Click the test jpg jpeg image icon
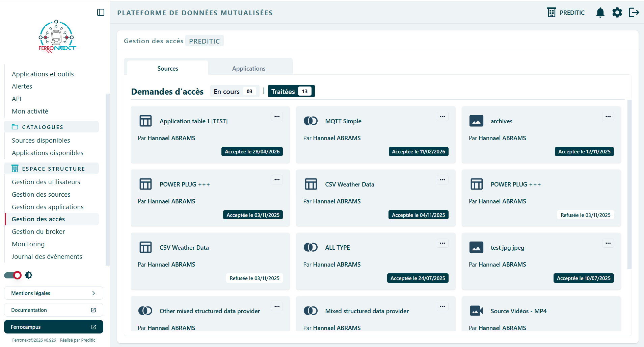 pyautogui.click(x=476, y=247)
